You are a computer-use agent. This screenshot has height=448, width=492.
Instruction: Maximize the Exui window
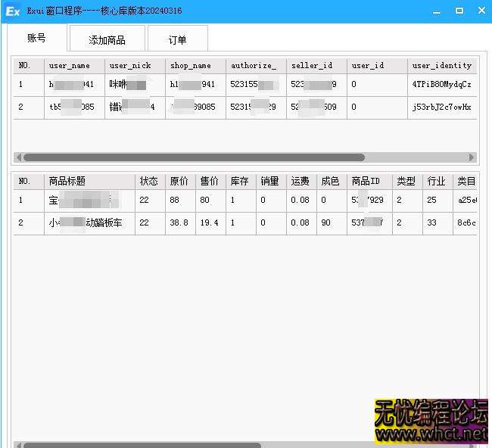point(459,11)
